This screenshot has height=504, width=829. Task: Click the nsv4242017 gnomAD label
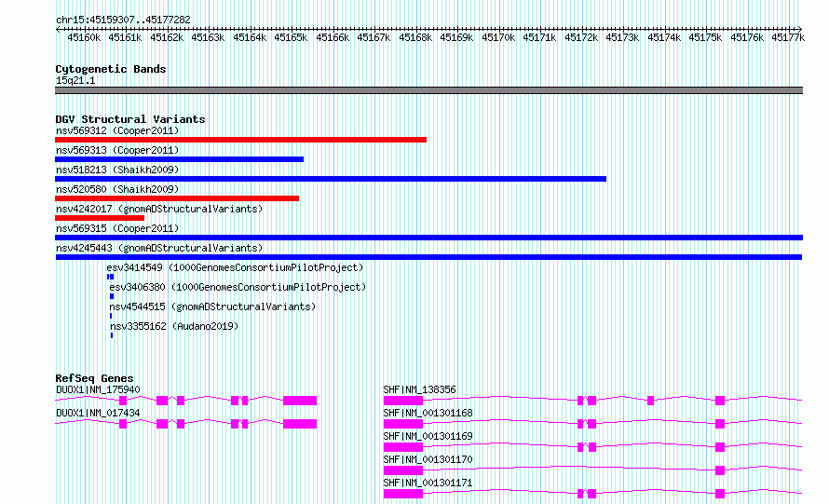[x=159, y=209]
